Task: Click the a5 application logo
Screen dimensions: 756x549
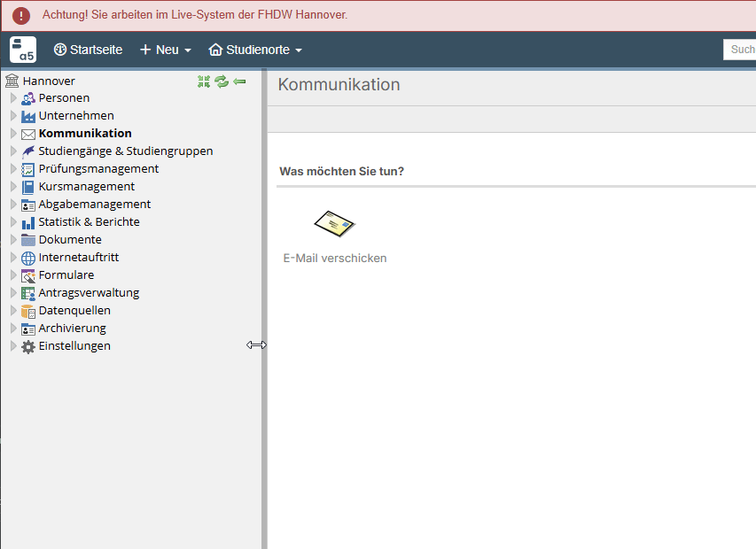Action: 23,50
